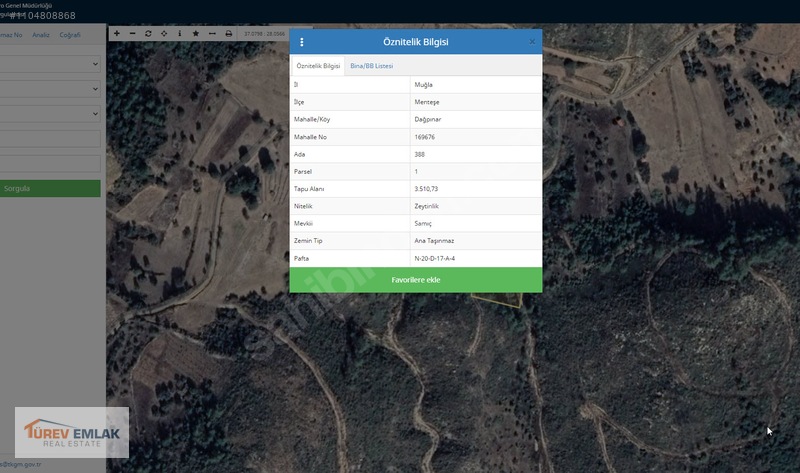Select the Öznitelik Bilgisi tab
Image resolution: width=800 pixels, height=473 pixels.
[x=318, y=66]
